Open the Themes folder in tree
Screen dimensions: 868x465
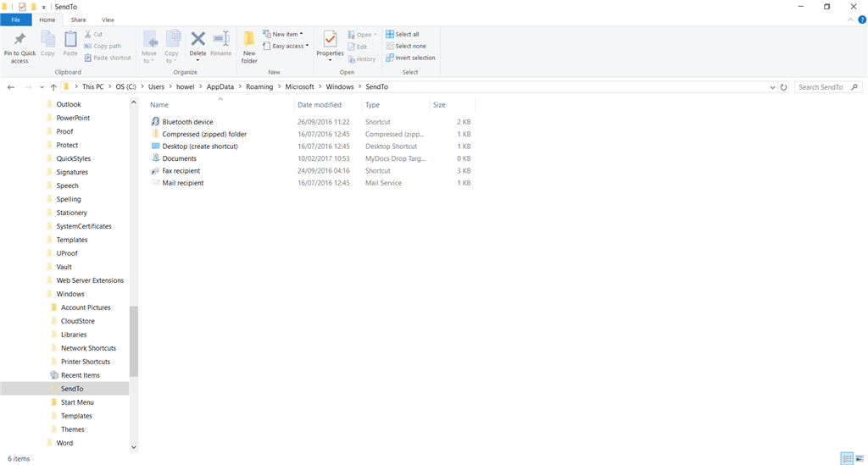click(x=73, y=429)
